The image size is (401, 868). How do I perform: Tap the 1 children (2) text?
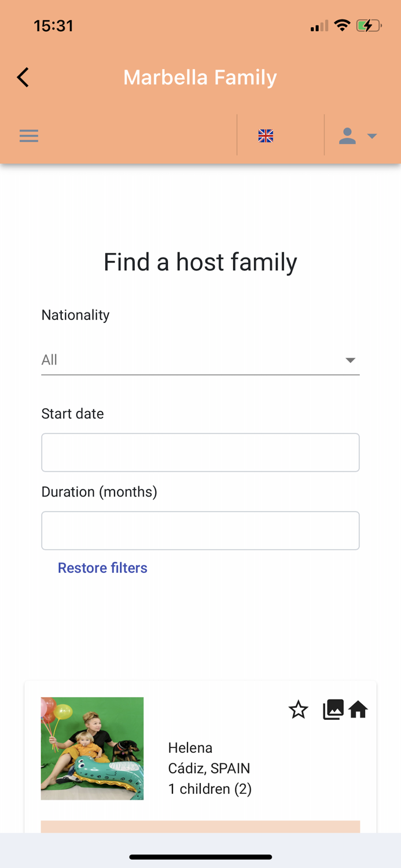pos(209,789)
